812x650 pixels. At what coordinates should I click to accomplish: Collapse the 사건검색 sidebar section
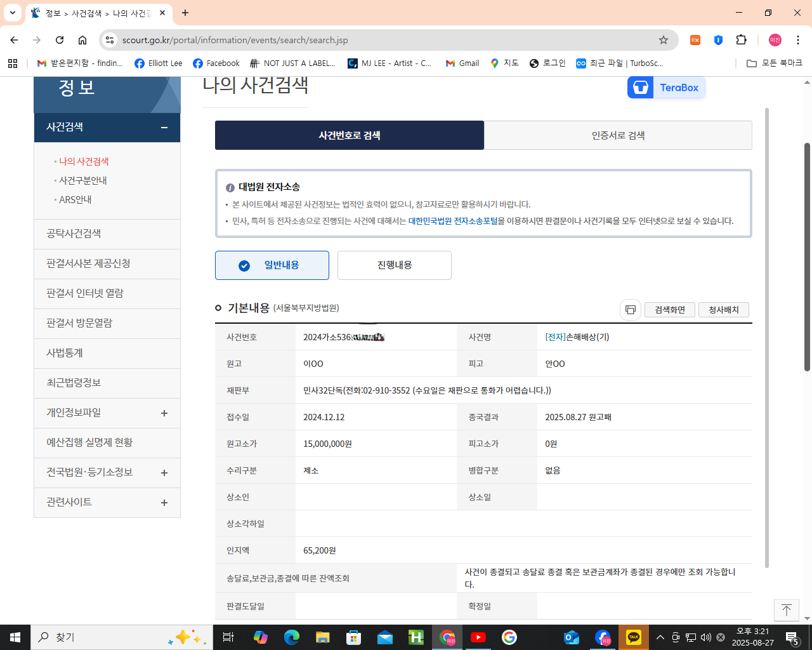[164, 127]
